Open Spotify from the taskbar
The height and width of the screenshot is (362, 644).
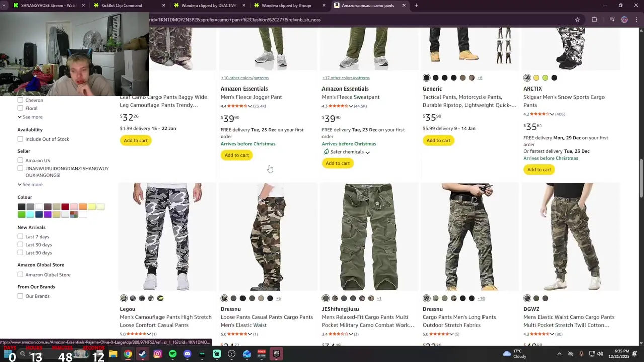tap(173, 354)
